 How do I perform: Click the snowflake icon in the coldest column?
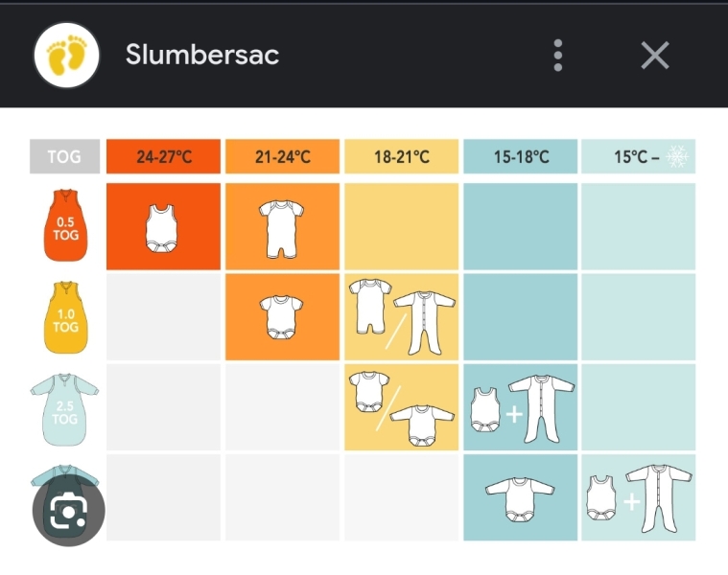point(678,157)
